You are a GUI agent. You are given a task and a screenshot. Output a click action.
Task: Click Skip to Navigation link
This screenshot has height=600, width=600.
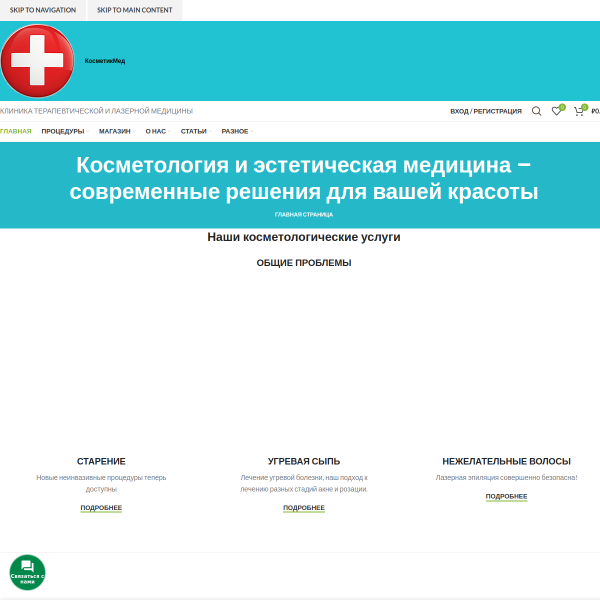[43, 10]
